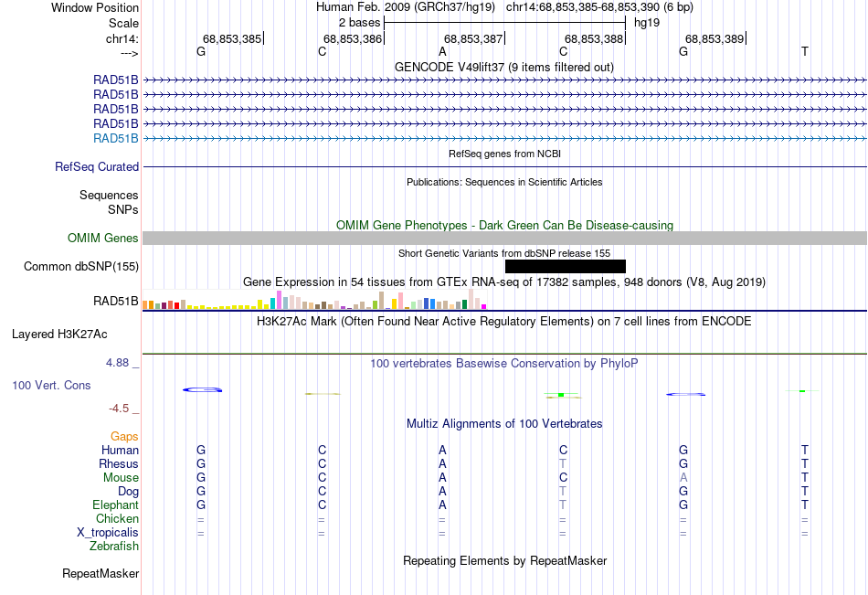Click the Human Feb. 2009 (GRCh37/hg19) text

click(x=406, y=7)
